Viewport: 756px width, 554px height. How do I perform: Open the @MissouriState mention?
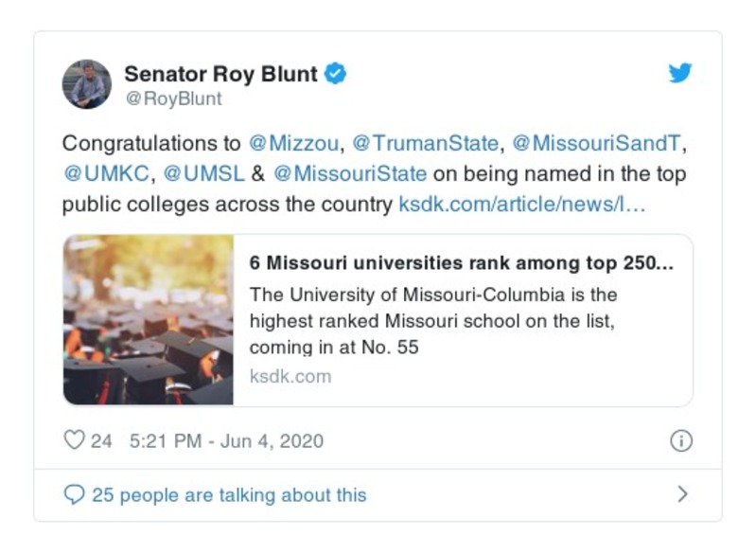coord(350,174)
